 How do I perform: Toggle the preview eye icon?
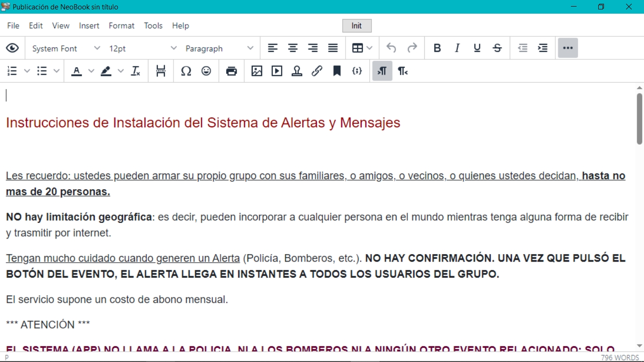click(12, 48)
